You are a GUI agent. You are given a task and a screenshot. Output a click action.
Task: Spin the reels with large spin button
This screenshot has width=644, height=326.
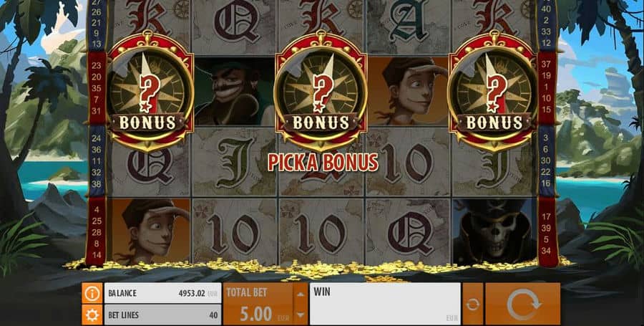(x=522, y=304)
